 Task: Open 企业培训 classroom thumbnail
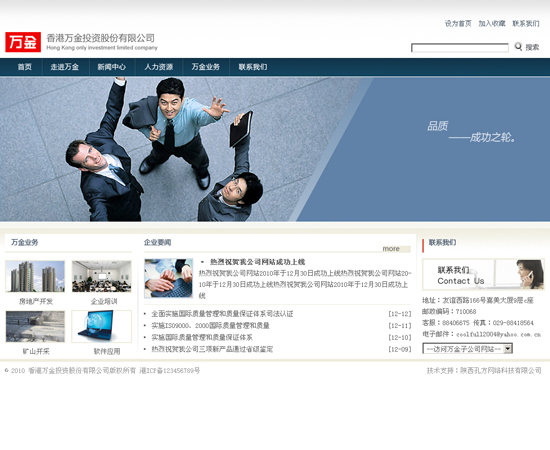(102, 276)
